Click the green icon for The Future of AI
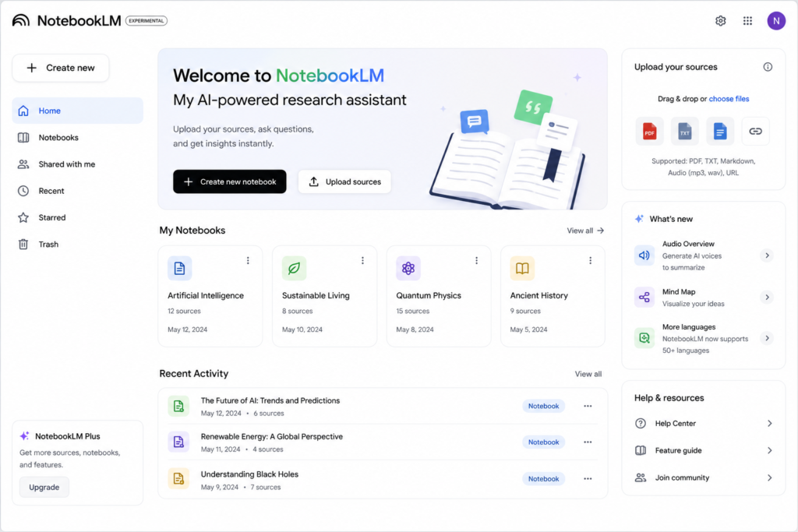 [178, 406]
